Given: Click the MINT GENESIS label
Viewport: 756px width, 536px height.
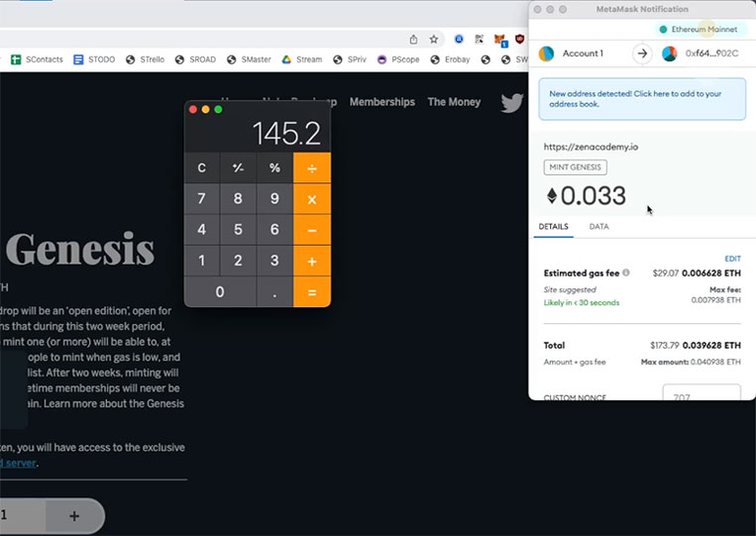Looking at the screenshot, I should coord(576,167).
